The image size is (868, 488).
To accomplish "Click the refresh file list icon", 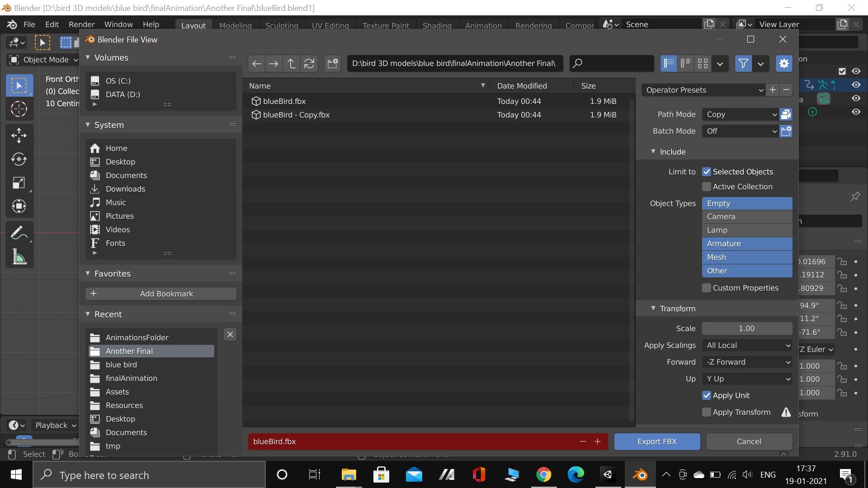I will [309, 64].
